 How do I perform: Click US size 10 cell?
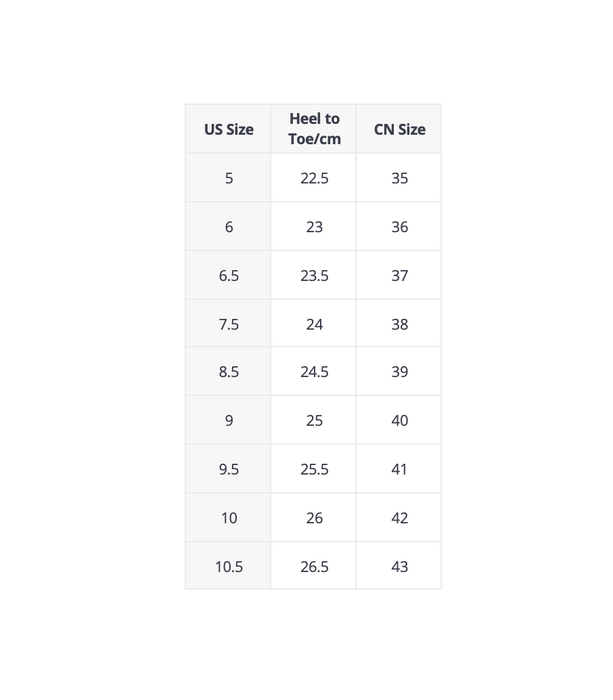click(228, 517)
